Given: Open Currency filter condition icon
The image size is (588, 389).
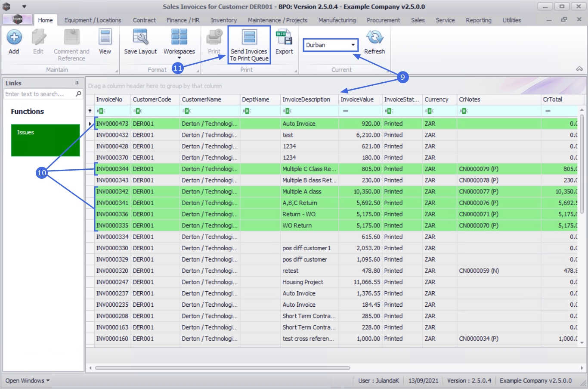Looking at the screenshot, I should pos(430,111).
